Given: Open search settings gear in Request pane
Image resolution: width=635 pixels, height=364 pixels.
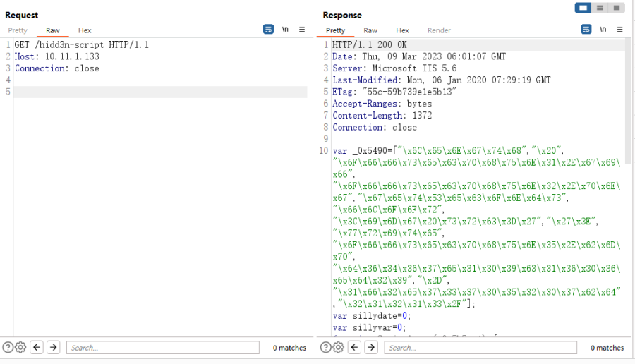Looking at the screenshot, I should coord(20,347).
